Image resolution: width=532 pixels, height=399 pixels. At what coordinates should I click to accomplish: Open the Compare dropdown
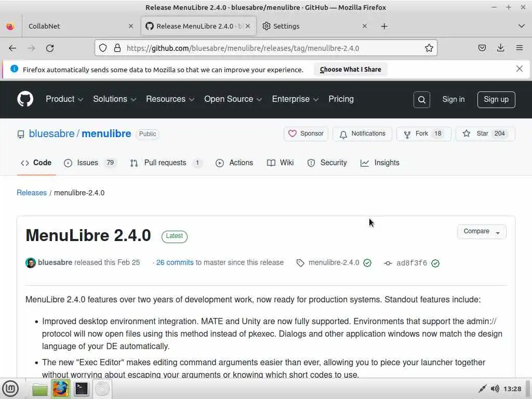[x=482, y=231]
